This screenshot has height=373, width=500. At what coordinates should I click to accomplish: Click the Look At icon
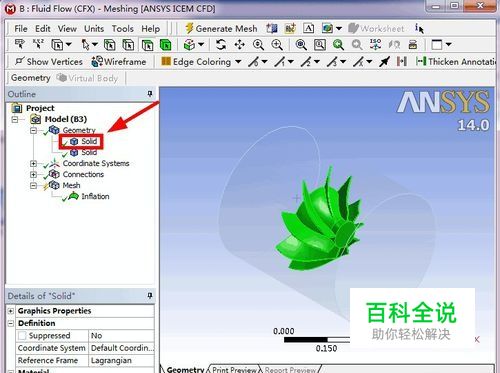click(394, 44)
